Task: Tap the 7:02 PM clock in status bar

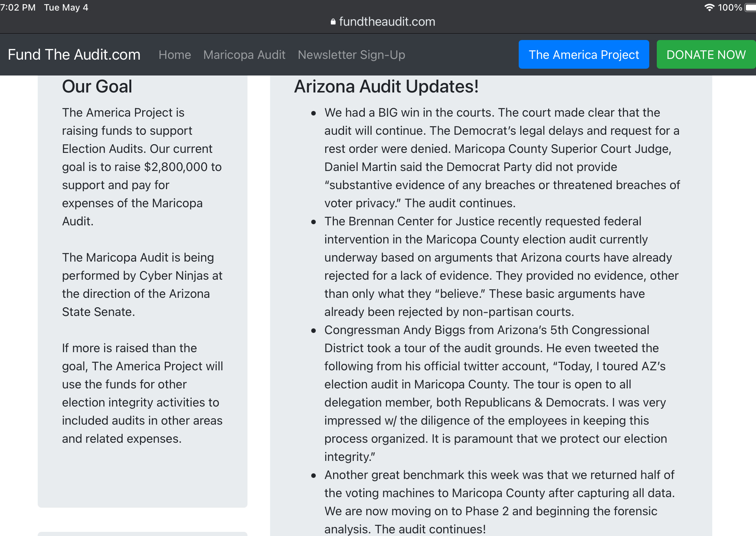Action: (18, 8)
